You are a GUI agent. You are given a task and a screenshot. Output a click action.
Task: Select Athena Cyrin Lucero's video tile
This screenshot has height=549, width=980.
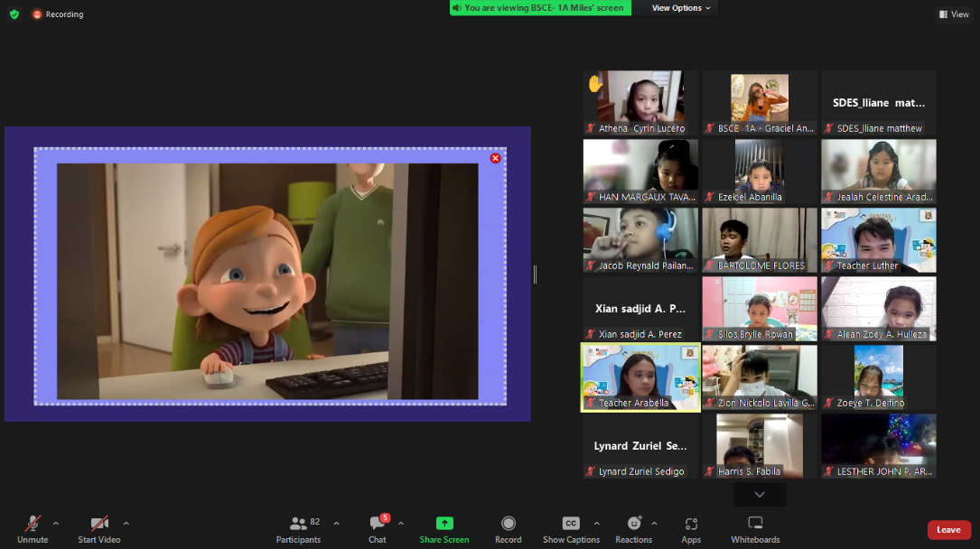pos(640,102)
